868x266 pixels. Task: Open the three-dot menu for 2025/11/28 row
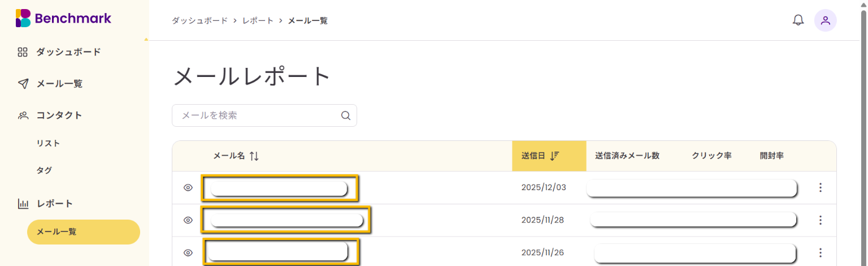821,220
